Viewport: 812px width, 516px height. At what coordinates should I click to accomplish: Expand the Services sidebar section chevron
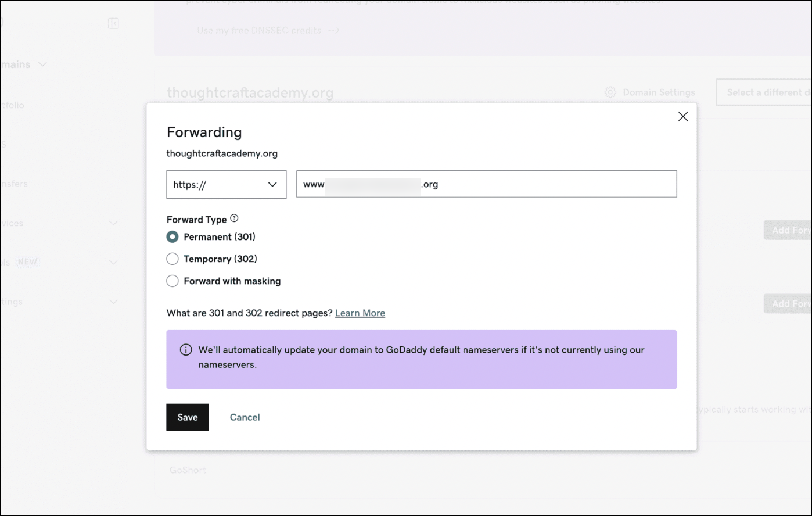pyautogui.click(x=113, y=223)
